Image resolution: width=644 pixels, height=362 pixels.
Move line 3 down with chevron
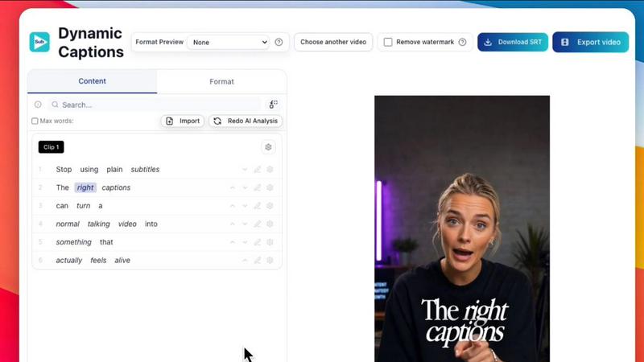pyautogui.click(x=245, y=206)
